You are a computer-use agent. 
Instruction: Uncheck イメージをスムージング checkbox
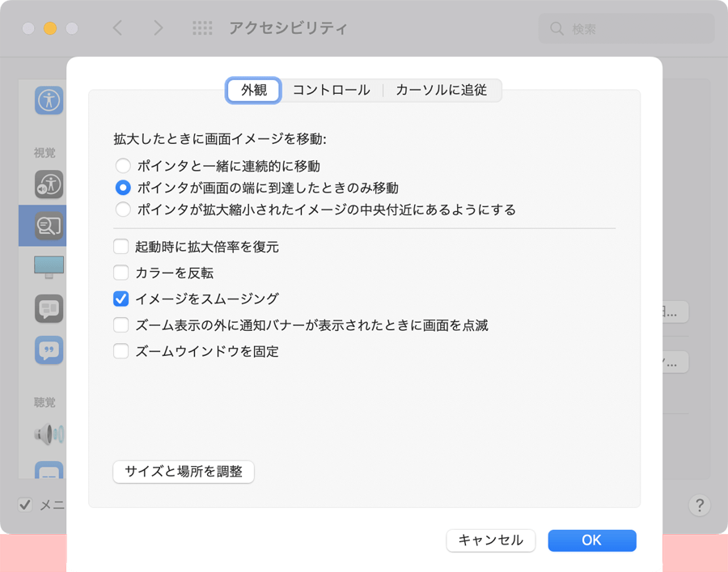click(x=121, y=299)
